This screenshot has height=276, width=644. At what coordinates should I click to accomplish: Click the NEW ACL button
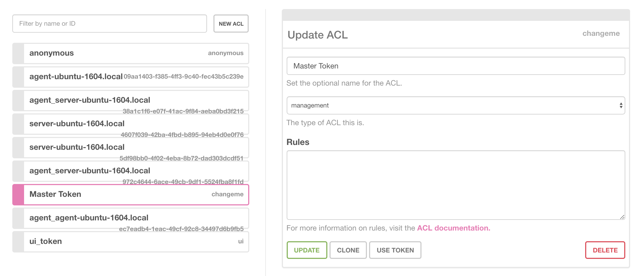click(231, 24)
